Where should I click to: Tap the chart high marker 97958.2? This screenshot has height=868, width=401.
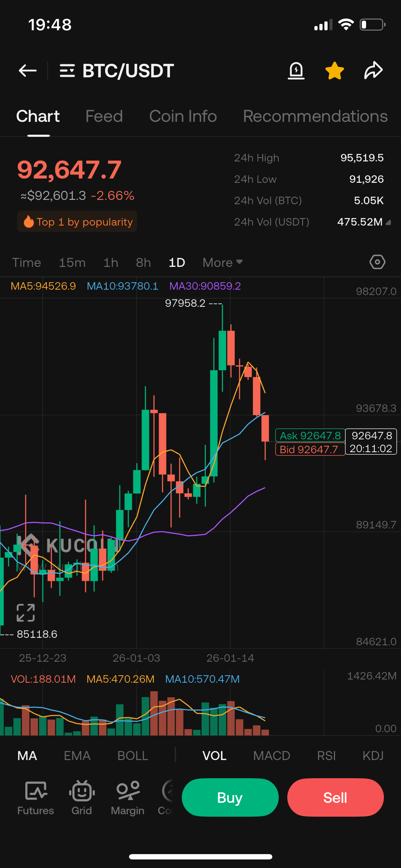coord(185,303)
